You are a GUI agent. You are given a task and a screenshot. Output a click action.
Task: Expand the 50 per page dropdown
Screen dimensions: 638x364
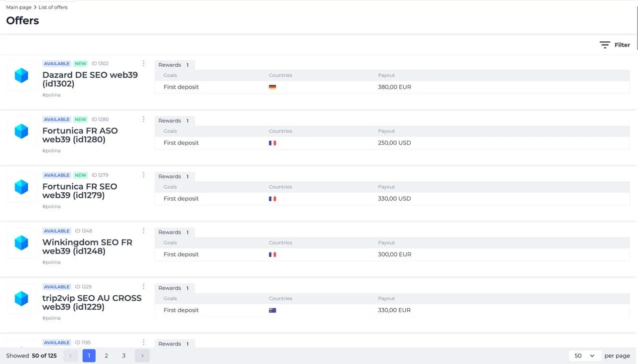pyautogui.click(x=584, y=356)
